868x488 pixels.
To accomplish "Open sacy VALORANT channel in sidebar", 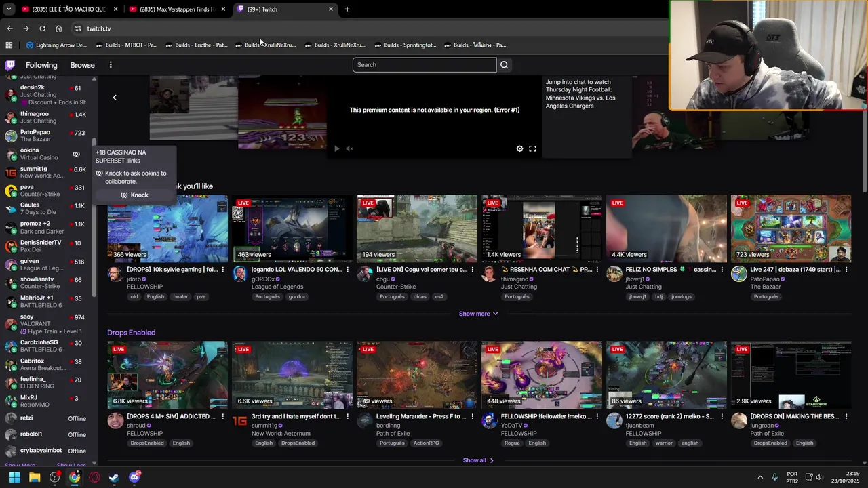I will 47,323.
